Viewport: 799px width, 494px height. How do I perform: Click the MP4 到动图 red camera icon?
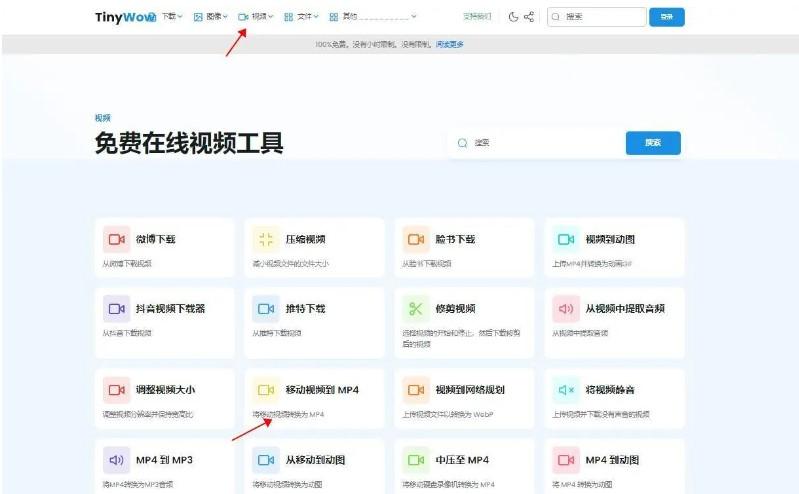point(566,460)
